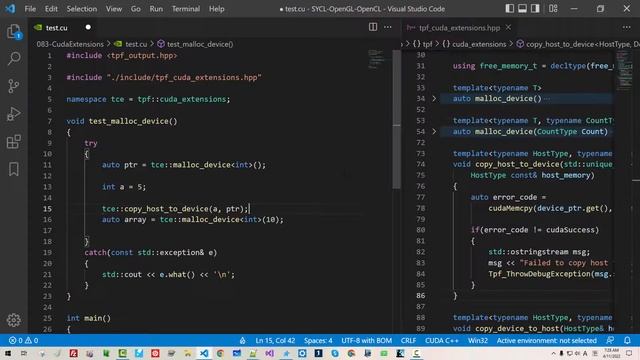Close the tpf_cuda_extensions.hpp tab
640x360 pixels.
coord(508,27)
